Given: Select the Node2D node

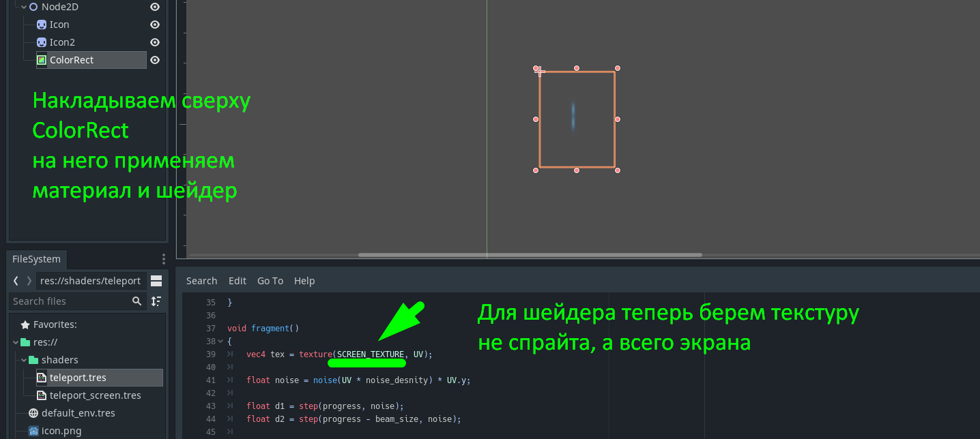Looking at the screenshot, I should click(60, 7).
